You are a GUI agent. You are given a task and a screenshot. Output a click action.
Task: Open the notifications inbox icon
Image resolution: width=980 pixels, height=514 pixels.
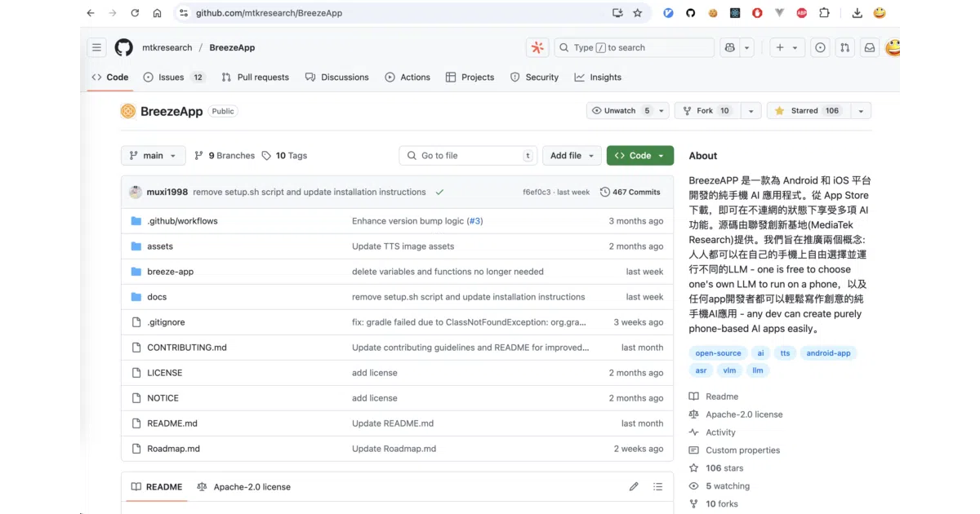point(869,47)
